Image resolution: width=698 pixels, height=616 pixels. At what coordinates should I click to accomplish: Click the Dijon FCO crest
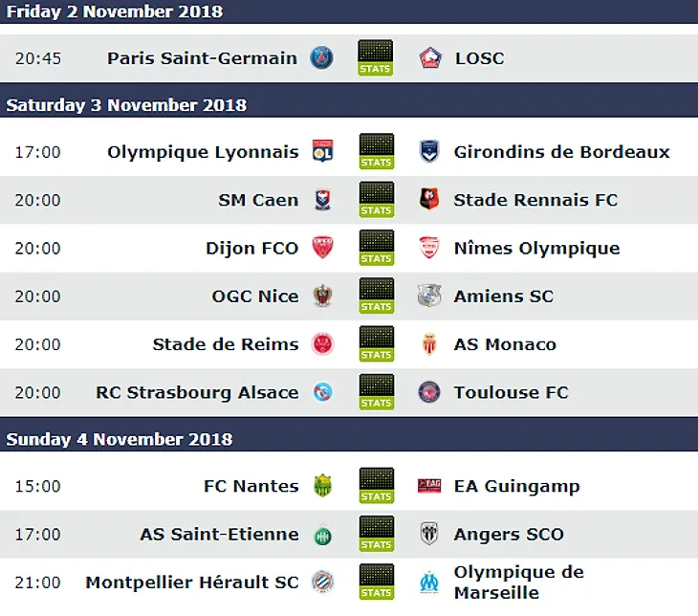pyautogui.click(x=323, y=248)
